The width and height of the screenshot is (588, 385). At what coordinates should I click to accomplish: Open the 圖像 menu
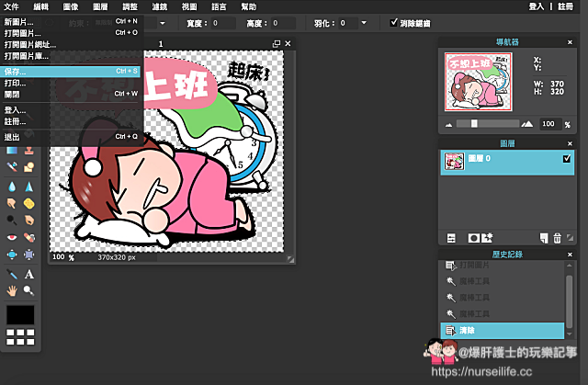[71, 6]
